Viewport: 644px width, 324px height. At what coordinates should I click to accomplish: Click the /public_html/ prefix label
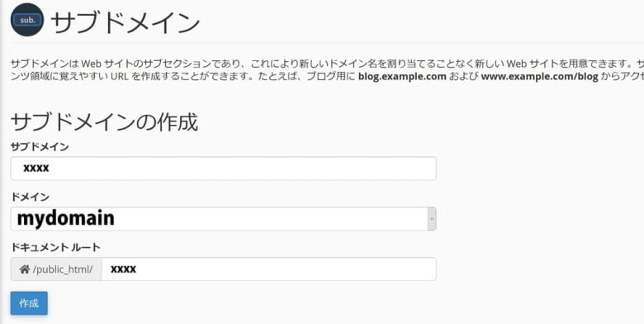(x=63, y=269)
